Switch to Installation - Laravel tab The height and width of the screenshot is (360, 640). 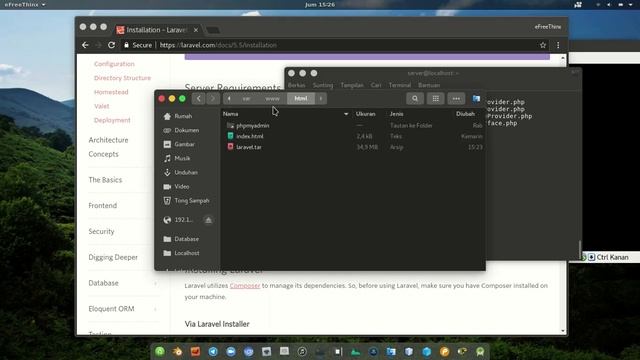(x=155, y=30)
